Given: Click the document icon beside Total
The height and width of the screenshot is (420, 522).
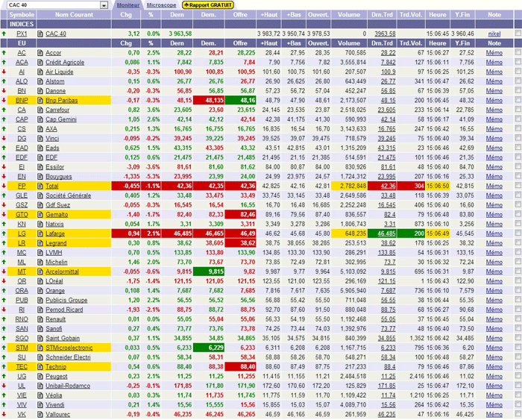Looking at the screenshot, I should (x=40, y=186).
